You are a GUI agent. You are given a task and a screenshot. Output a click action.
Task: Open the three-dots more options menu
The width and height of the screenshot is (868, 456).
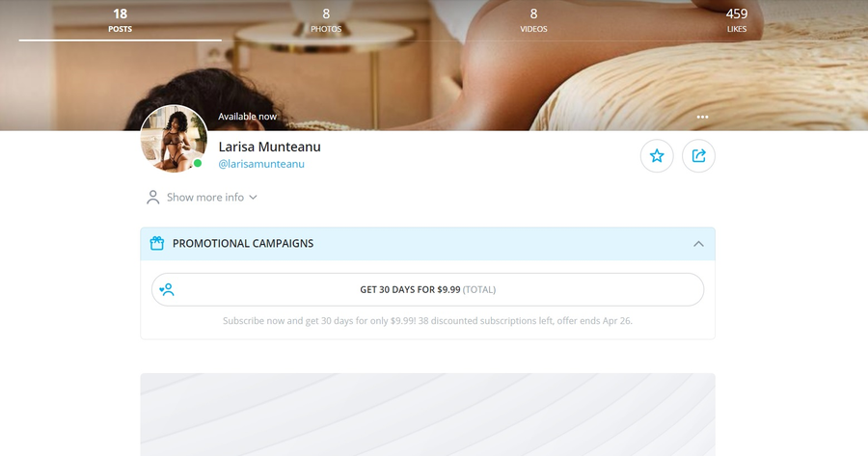(702, 117)
